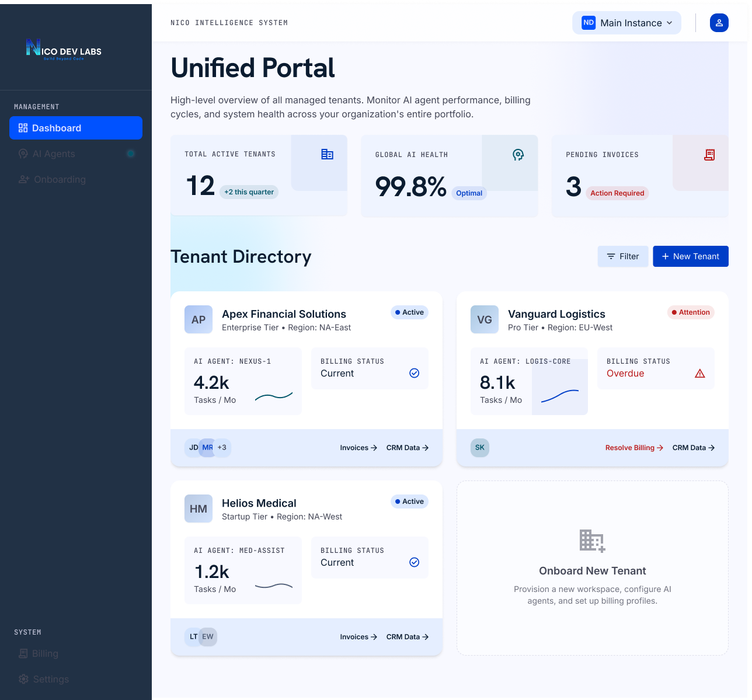Image resolution: width=752 pixels, height=700 pixels.
Task: Click the Vanguard LOGIS-CORE trend sparkline
Action: pyautogui.click(x=560, y=396)
